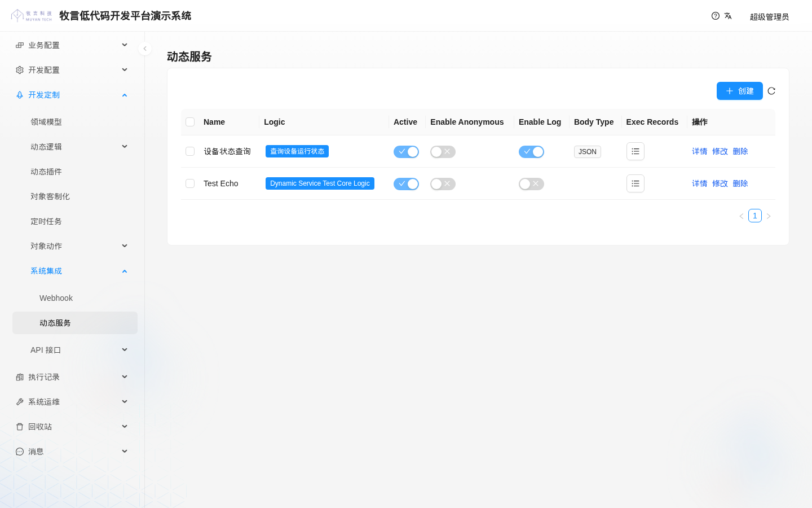
Task: Go to previous page arrow
Action: point(742,216)
